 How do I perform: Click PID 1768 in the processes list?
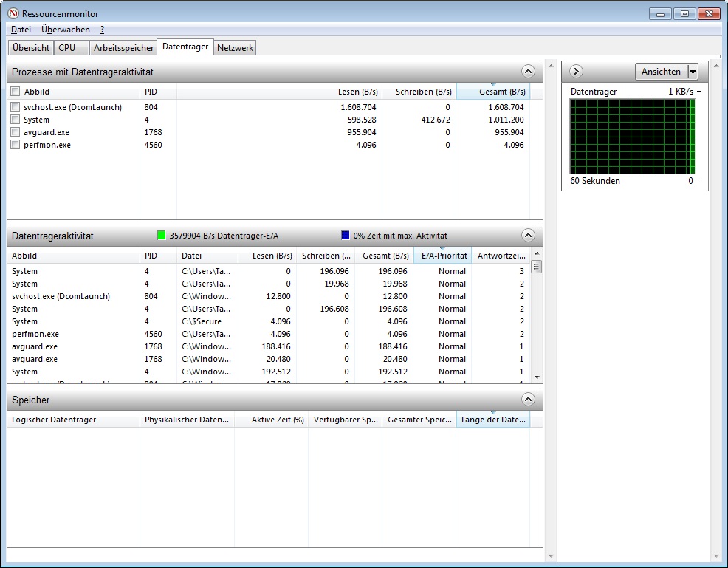(x=153, y=132)
